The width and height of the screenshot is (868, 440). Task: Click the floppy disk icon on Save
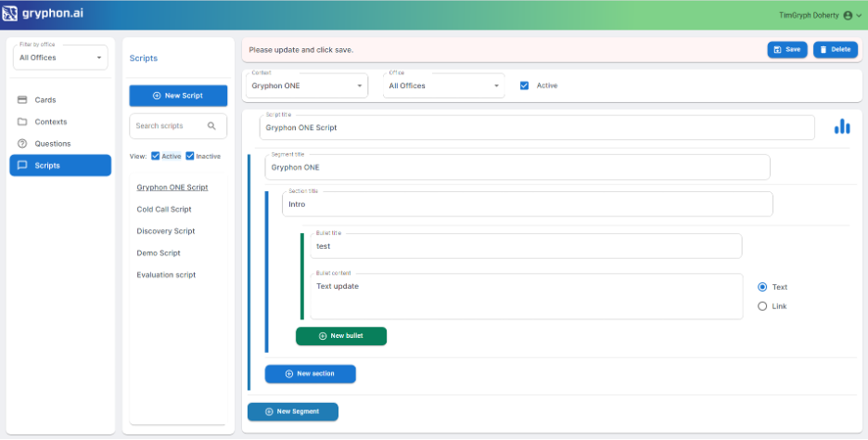[x=777, y=49]
